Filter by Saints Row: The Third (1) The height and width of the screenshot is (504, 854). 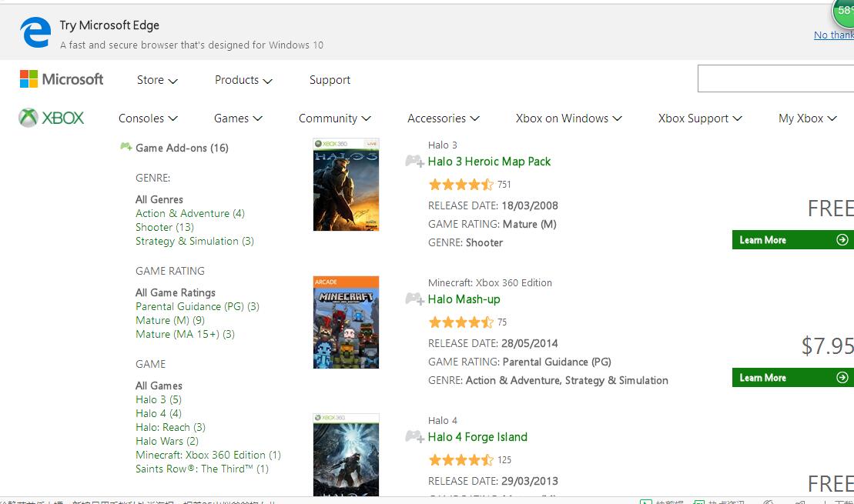point(202,469)
